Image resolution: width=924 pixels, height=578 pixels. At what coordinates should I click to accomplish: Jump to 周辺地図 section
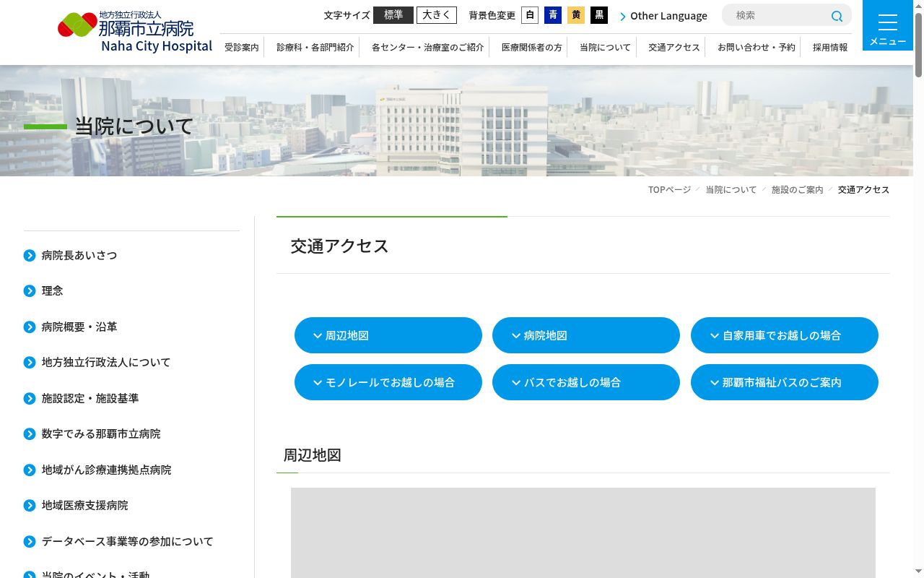pos(388,335)
